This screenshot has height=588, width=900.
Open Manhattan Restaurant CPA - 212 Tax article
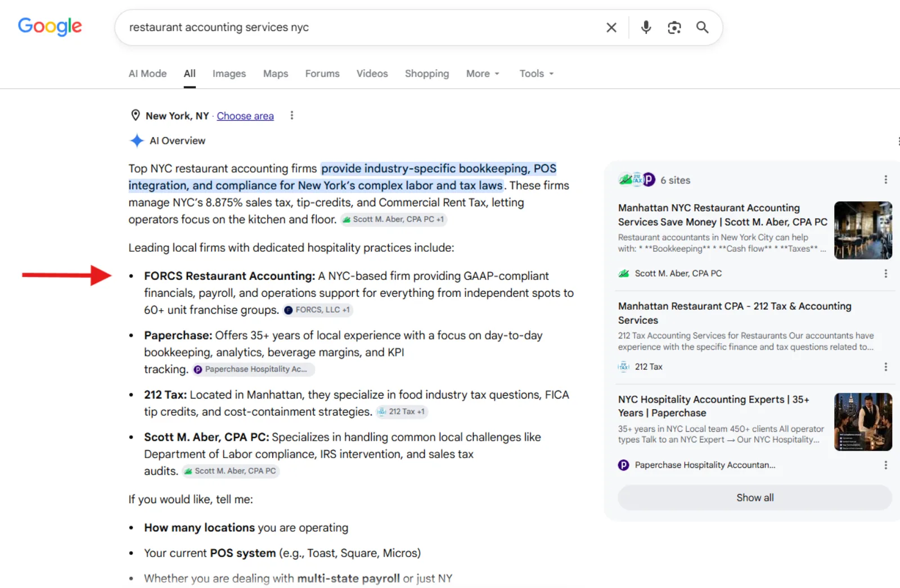735,313
